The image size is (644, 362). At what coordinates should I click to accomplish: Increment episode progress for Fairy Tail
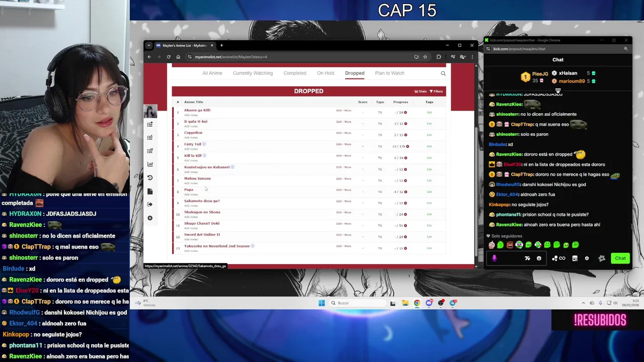pyautogui.click(x=407, y=146)
